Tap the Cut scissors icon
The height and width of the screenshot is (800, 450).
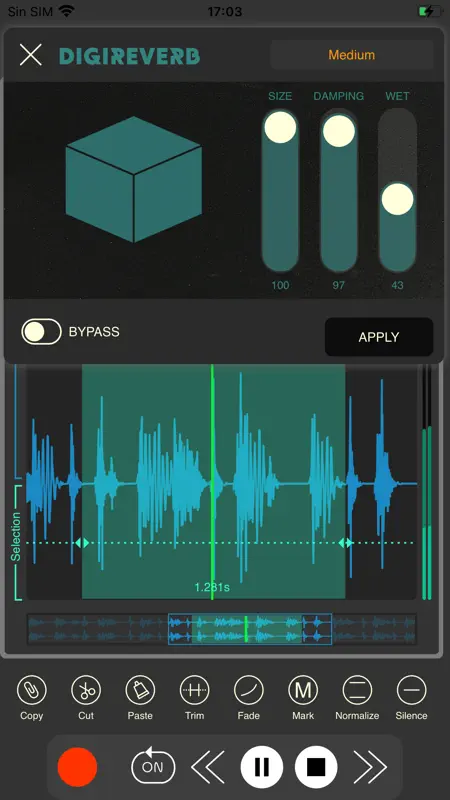(x=86, y=690)
